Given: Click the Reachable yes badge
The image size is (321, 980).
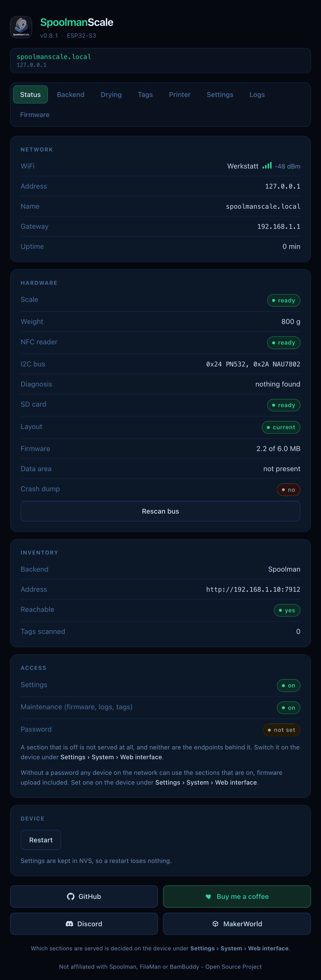Looking at the screenshot, I should [287, 610].
